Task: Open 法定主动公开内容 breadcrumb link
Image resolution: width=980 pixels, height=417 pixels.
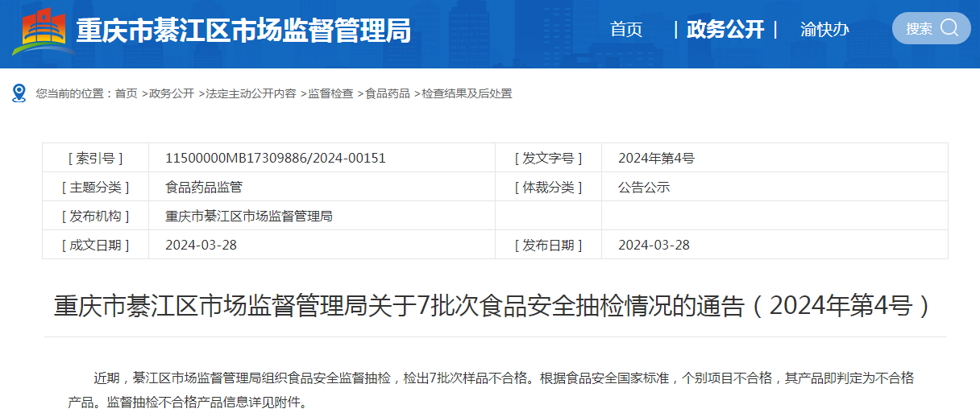Action: click(251, 93)
